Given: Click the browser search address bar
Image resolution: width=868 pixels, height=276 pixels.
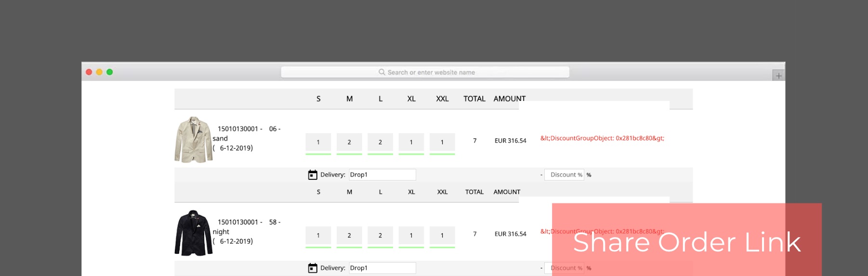Looking at the screenshot, I should pyautogui.click(x=425, y=72).
